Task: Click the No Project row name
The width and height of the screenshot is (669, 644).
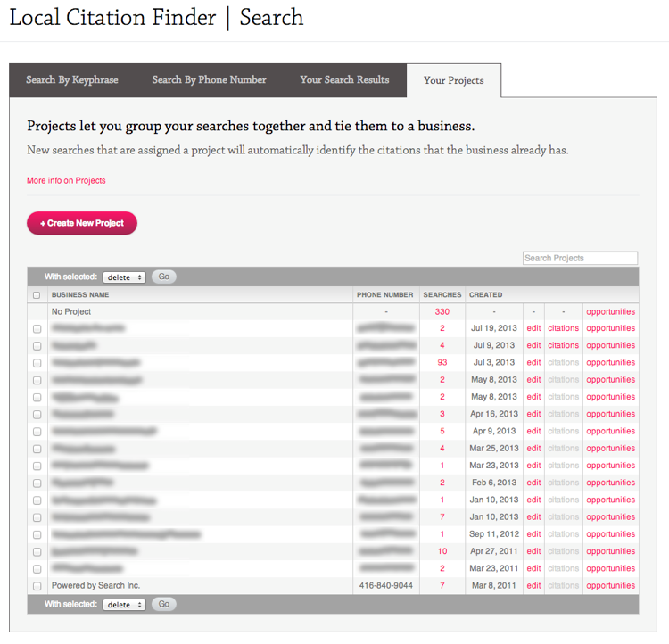Action: (x=71, y=311)
